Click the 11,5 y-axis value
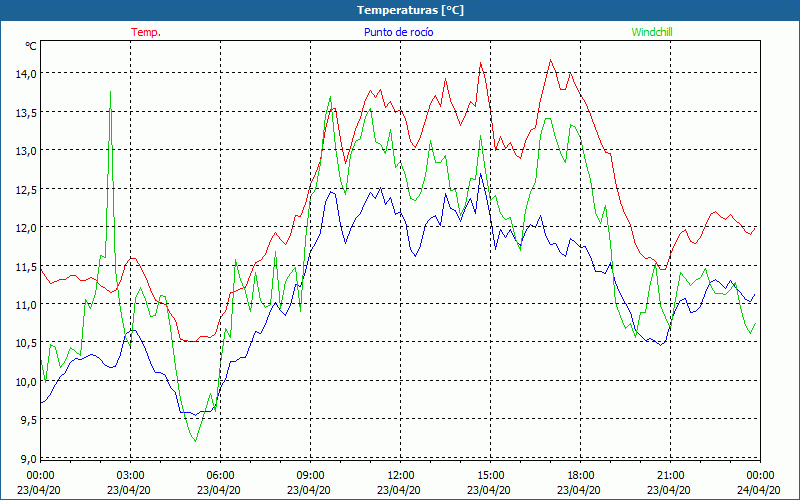Image resolution: width=800 pixels, height=500 pixels. pos(27,266)
